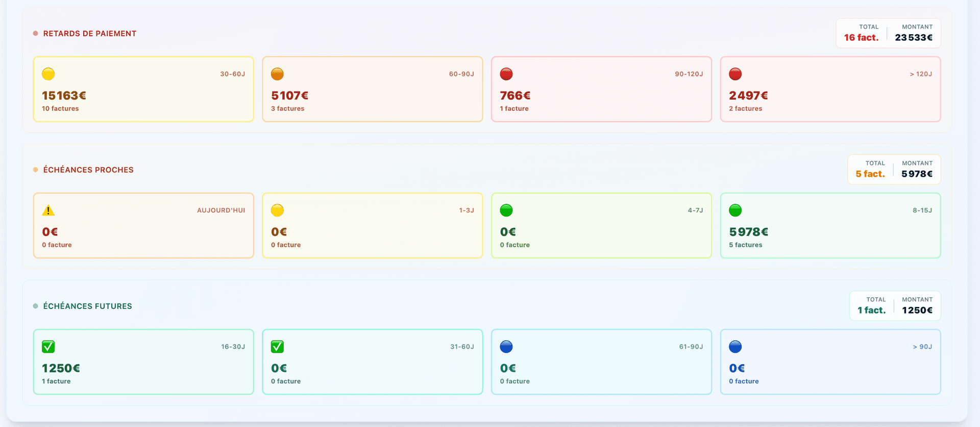
Task: Click the 16 fact. total badge
Action: [861, 37]
